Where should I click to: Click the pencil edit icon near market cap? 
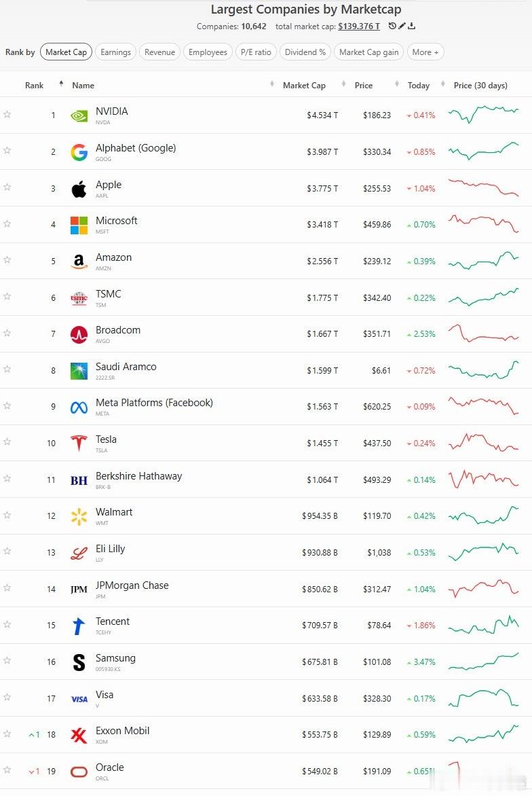tap(402, 26)
